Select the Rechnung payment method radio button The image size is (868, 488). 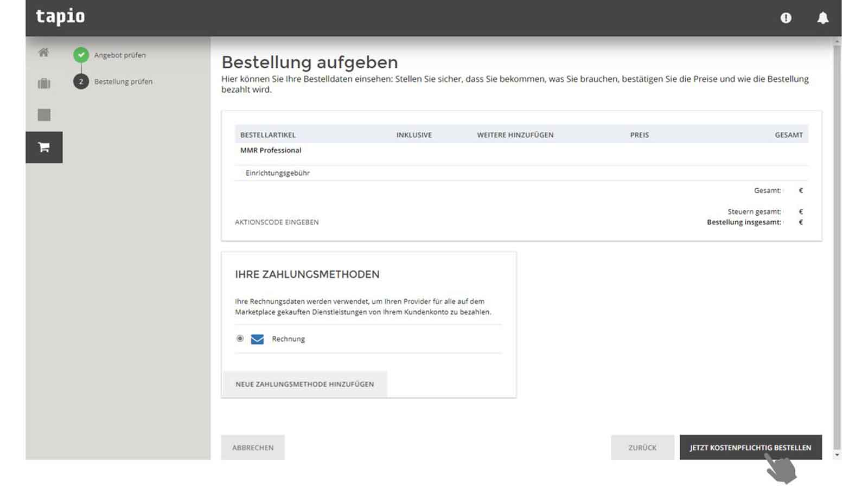point(240,339)
